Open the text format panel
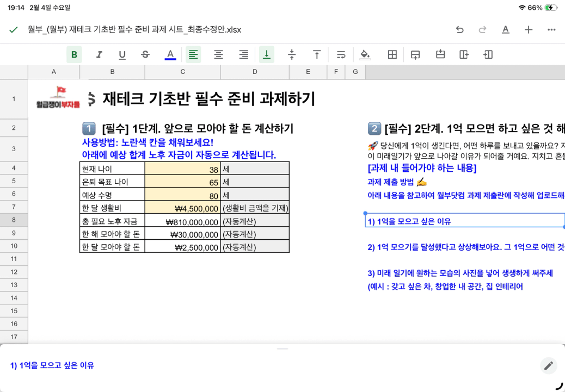 point(506,30)
